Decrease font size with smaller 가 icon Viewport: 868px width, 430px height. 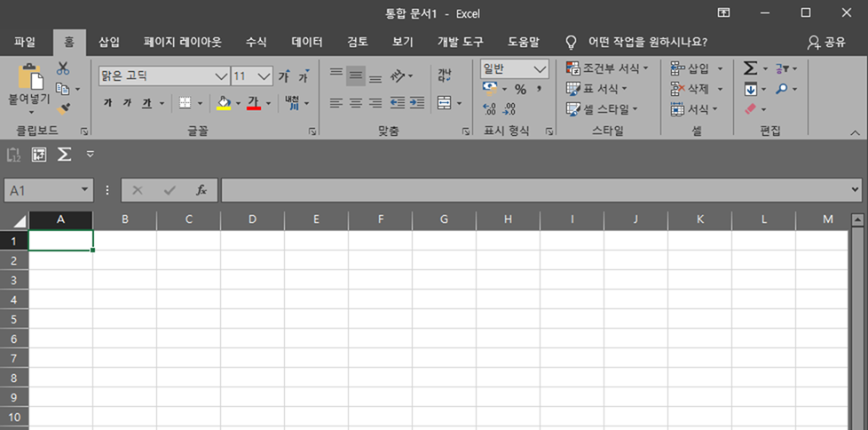point(304,76)
